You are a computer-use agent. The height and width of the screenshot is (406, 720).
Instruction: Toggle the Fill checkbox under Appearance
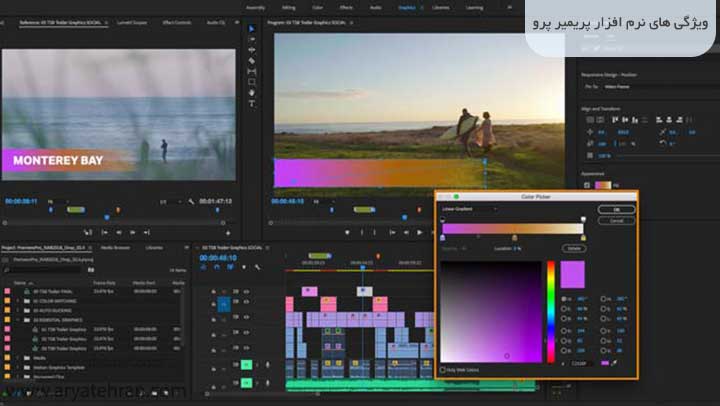coord(585,185)
